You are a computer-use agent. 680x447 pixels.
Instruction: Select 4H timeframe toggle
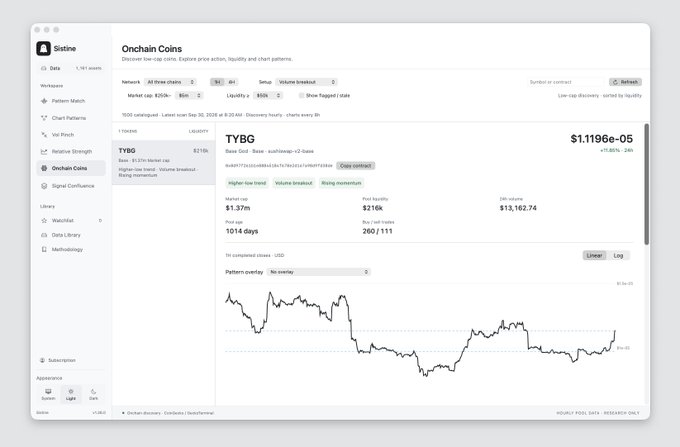[232, 82]
